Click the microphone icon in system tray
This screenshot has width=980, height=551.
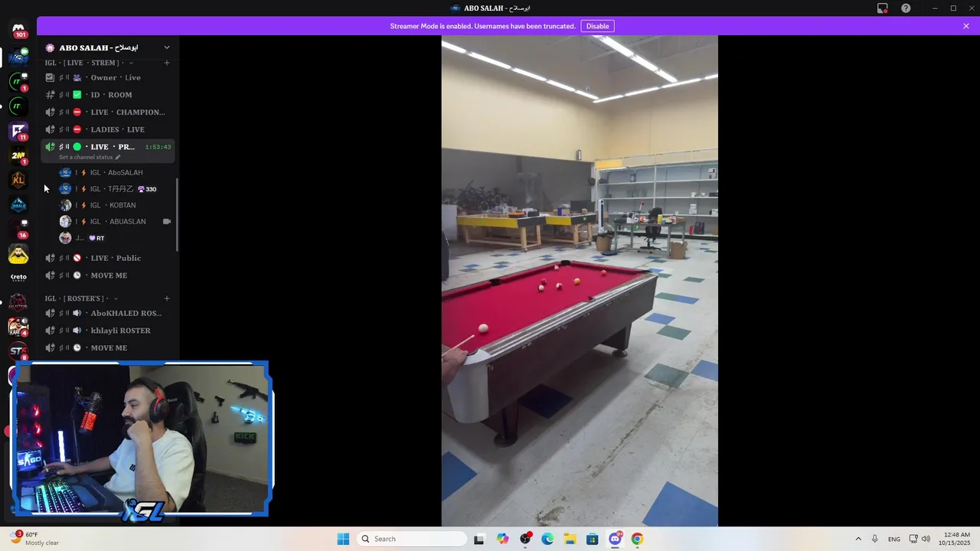pos(874,539)
